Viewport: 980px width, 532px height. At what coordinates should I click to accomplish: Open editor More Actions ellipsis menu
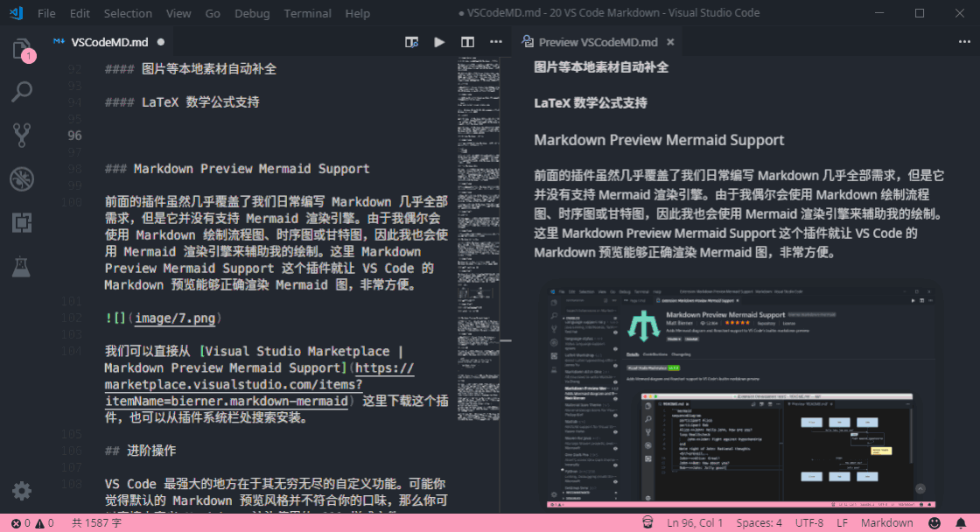point(495,42)
